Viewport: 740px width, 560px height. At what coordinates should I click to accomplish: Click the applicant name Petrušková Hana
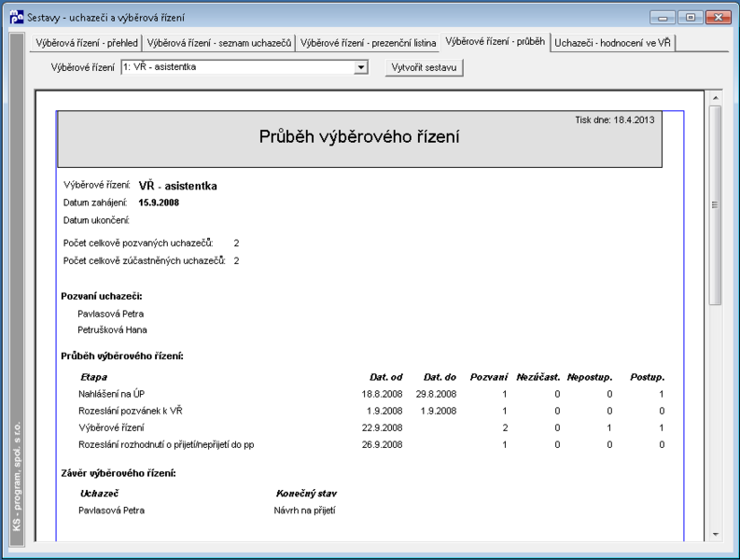pos(112,330)
